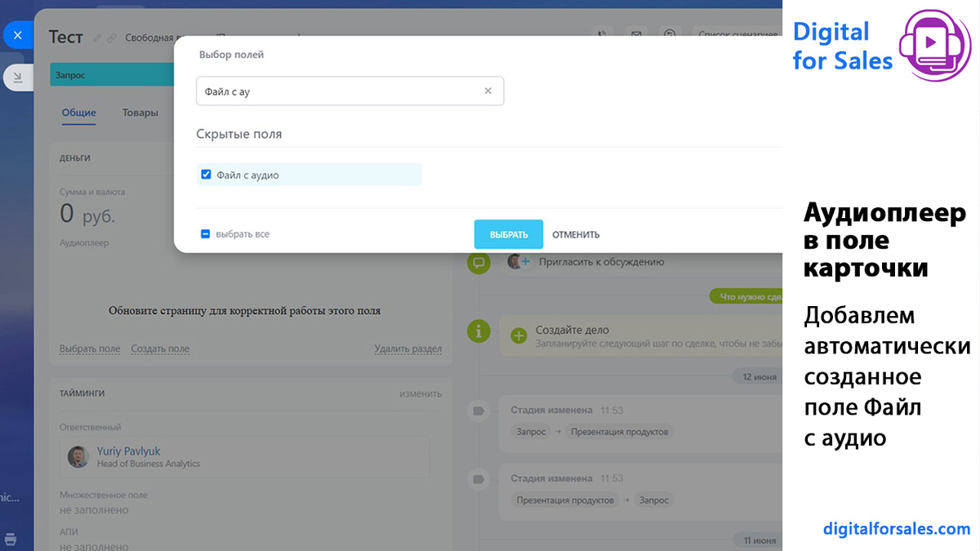Edit the deal title pencil icon

(x=97, y=38)
